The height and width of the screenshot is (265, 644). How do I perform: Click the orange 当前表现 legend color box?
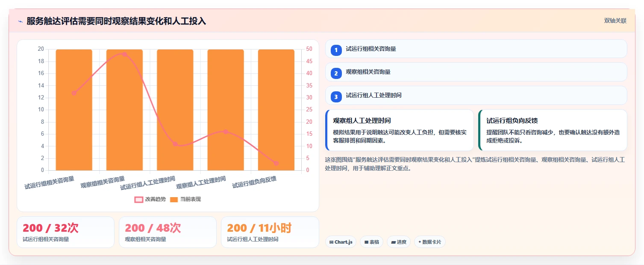[174, 199]
